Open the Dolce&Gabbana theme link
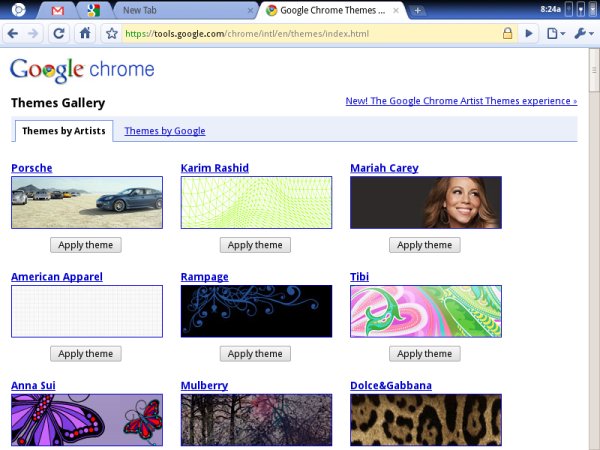 click(x=391, y=385)
